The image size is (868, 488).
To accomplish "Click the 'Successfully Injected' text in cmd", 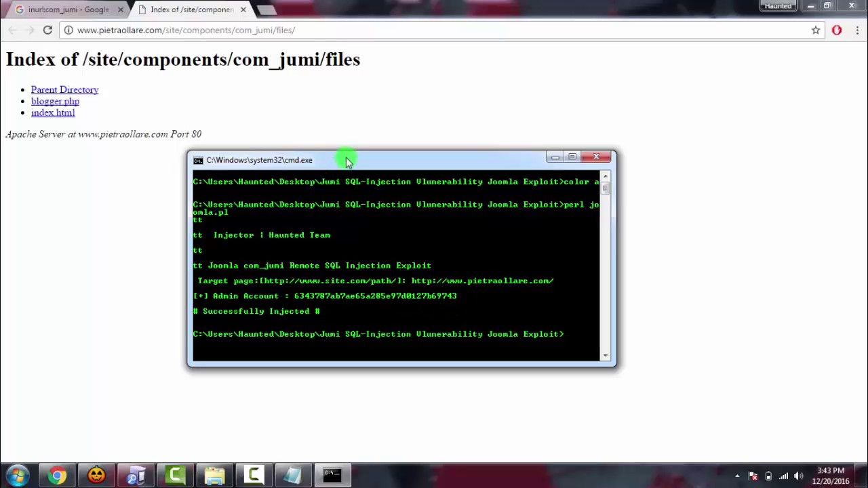I will (x=256, y=311).
